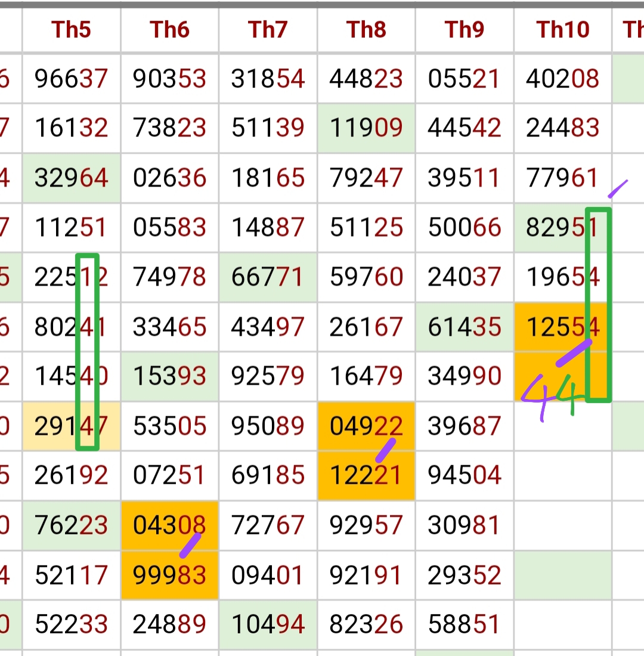Select the cell with 29352
The image size is (644, 656).
click(465, 575)
